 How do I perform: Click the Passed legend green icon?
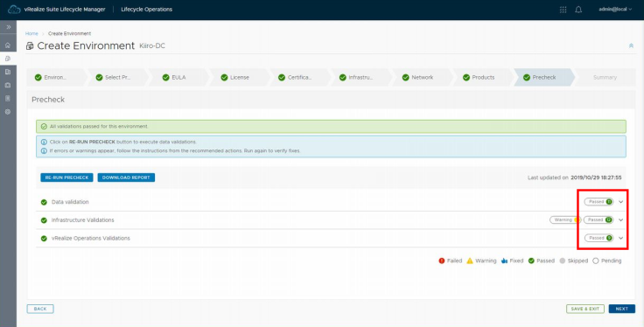[531, 261]
